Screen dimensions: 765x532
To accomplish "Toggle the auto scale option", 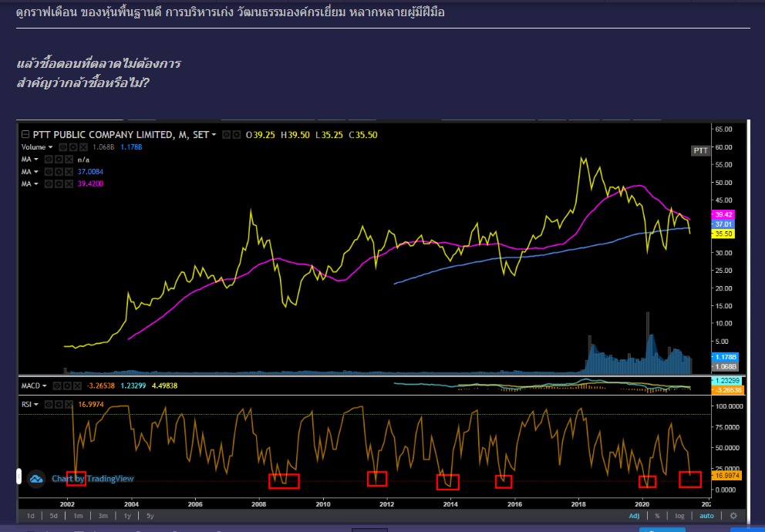I will (x=706, y=515).
